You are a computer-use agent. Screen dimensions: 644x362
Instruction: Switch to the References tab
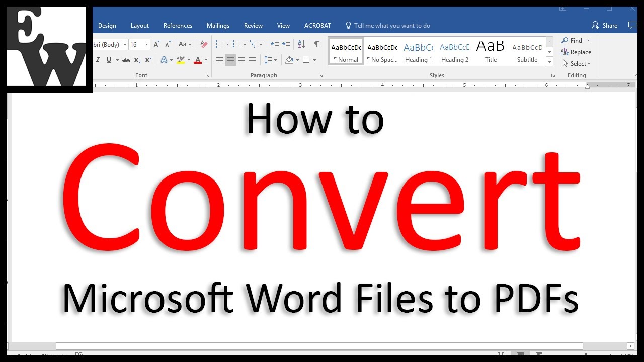point(178,26)
